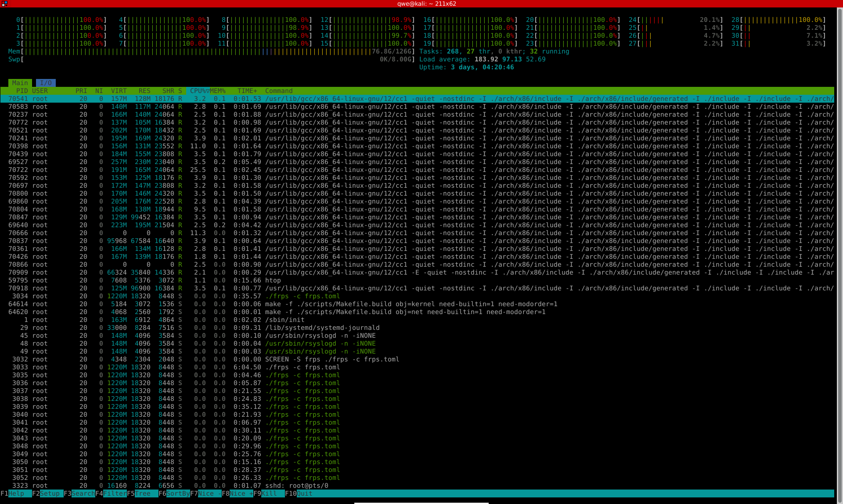Click F7 Nice - to lower niceness
Viewport: 843px width, 504px height.
click(x=206, y=493)
